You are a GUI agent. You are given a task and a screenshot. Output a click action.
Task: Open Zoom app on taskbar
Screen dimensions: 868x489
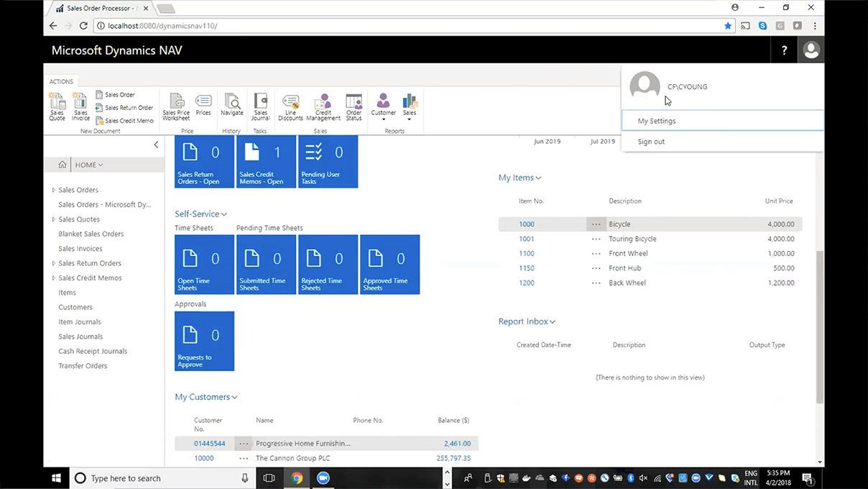click(x=323, y=478)
